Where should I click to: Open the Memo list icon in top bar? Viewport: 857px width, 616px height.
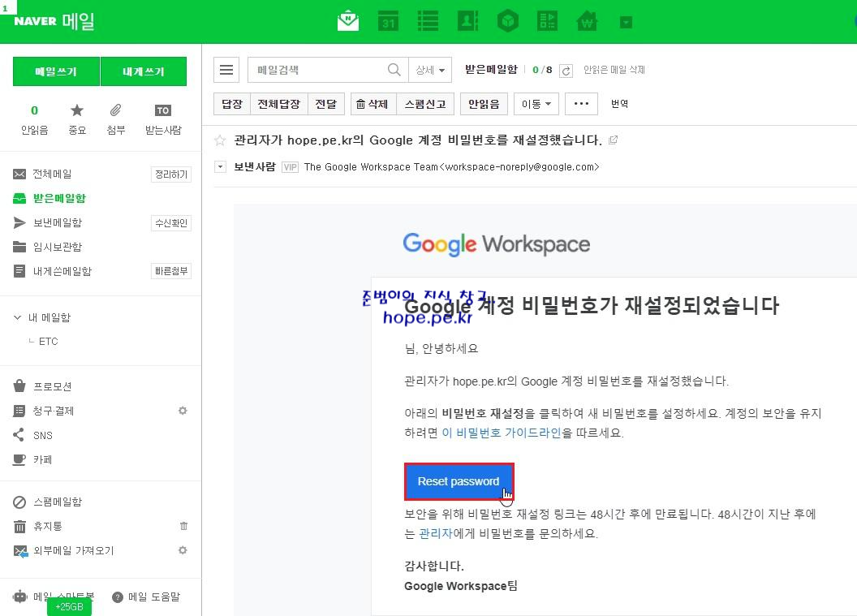[428, 21]
